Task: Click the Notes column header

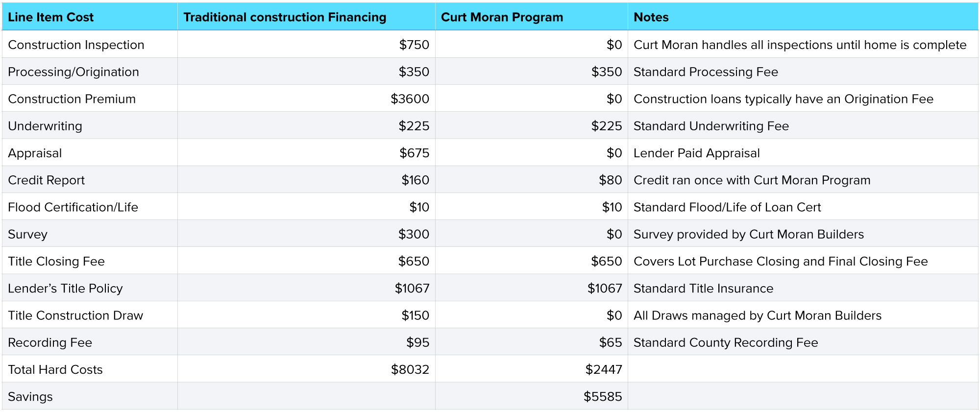Action: coord(651,17)
